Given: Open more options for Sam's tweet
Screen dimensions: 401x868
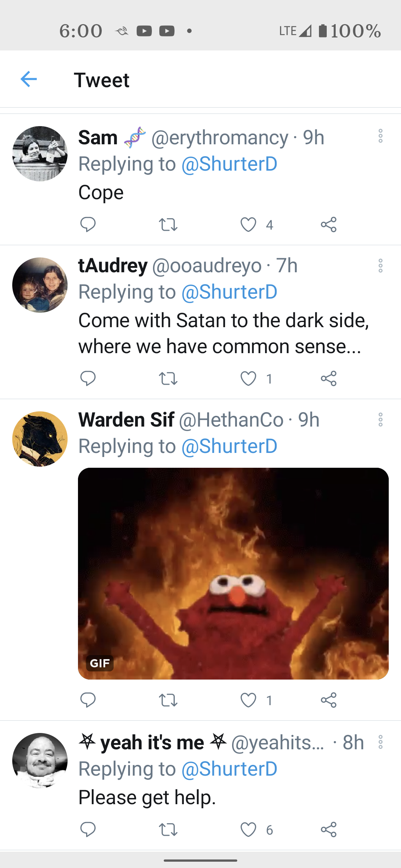Looking at the screenshot, I should (x=380, y=136).
